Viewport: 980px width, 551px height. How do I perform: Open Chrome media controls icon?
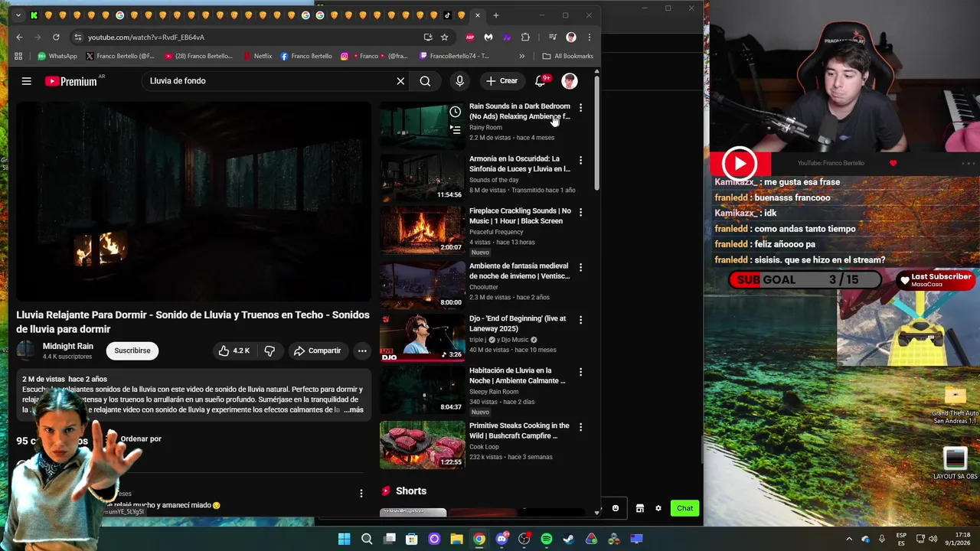click(x=552, y=37)
